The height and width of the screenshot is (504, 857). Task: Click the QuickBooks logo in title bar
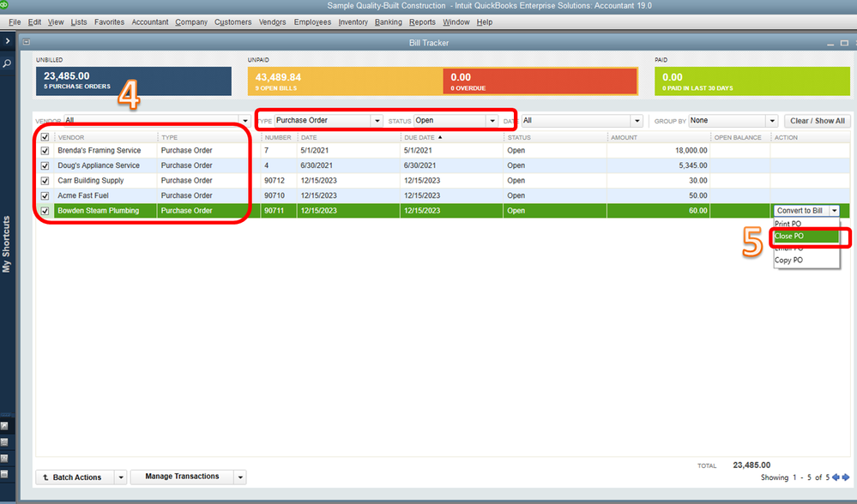coord(3,4)
